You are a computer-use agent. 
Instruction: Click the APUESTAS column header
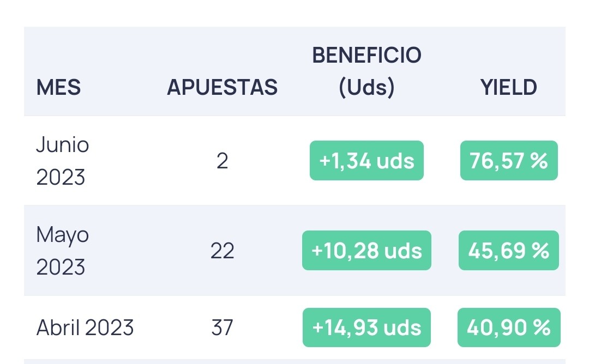point(222,87)
